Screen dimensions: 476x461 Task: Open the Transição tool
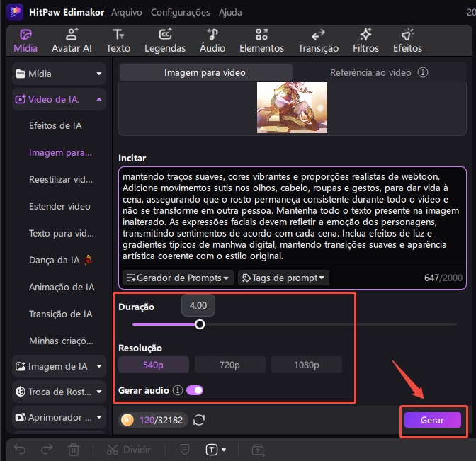pos(318,40)
